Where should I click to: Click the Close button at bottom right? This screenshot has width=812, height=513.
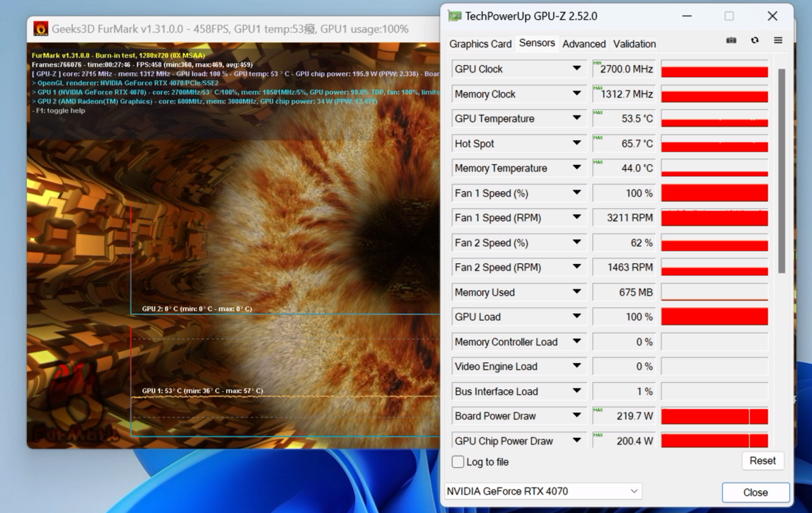pos(755,492)
